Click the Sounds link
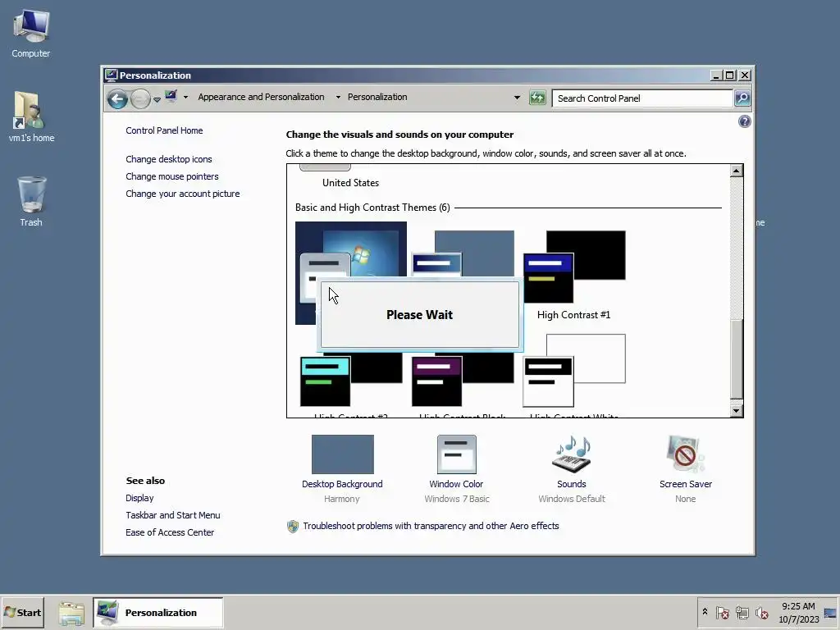The image size is (840, 630). pyautogui.click(x=571, y=484)
